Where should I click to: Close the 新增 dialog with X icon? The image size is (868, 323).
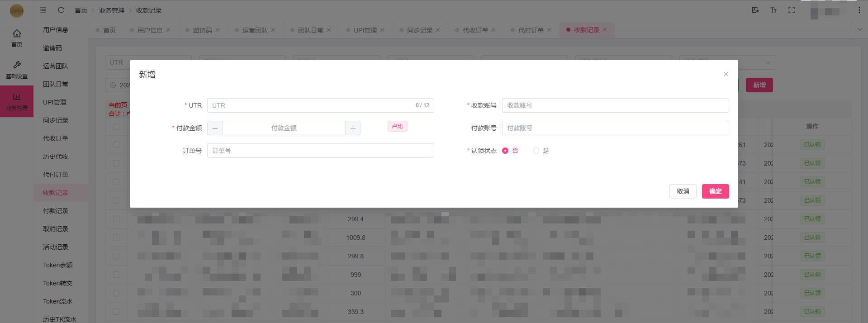(x=726, y=74)
